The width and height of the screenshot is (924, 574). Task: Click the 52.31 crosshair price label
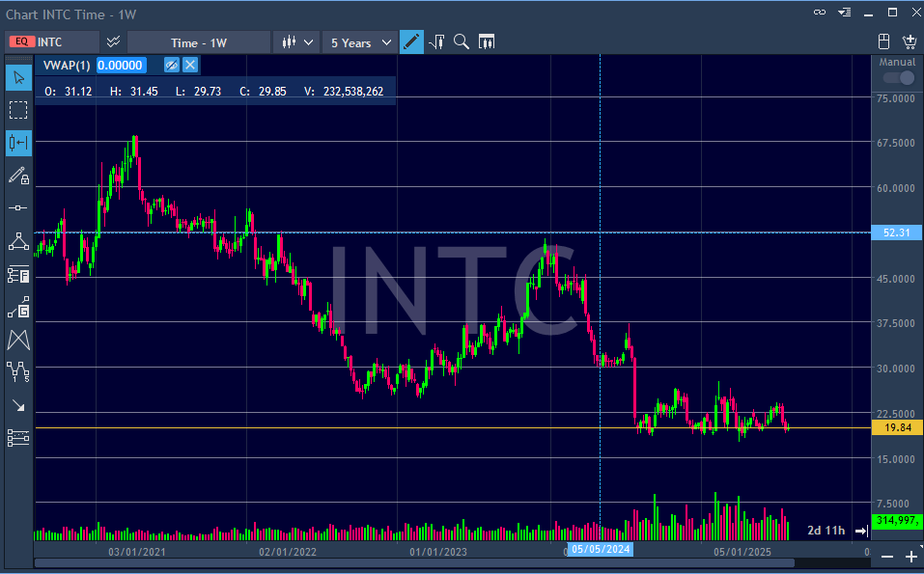click(896, 232)
